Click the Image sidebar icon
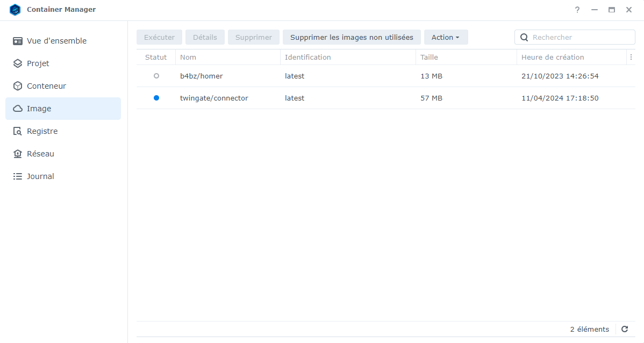Viewport: 644px width, 343px height. (18, 108)
